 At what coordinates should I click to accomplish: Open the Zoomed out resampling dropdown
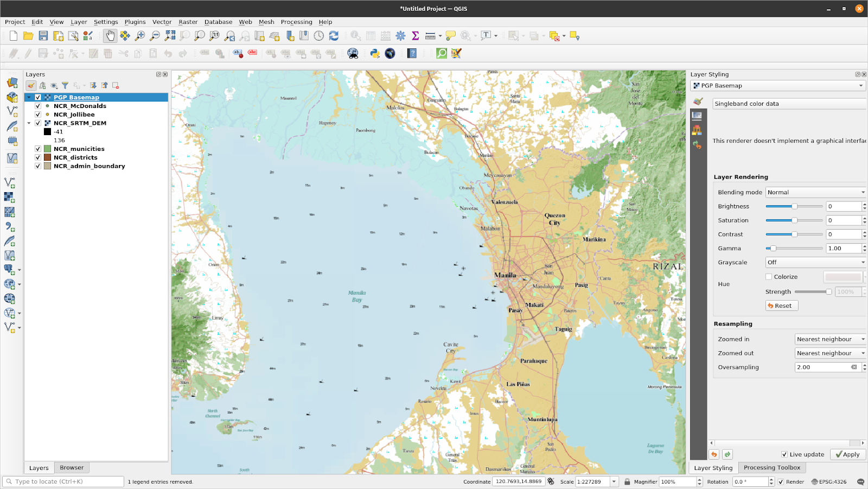(829, 353)
